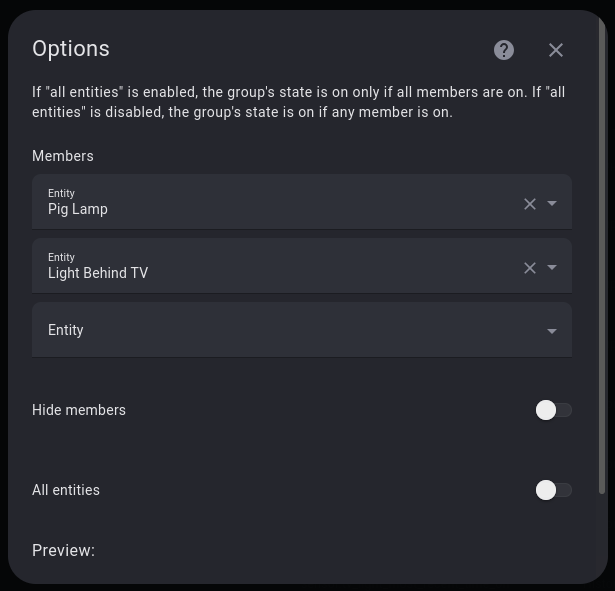Remove Light Behind TV using its X icon
The width and height of the screenshot is (615, 591).
[x=530, y=268]
